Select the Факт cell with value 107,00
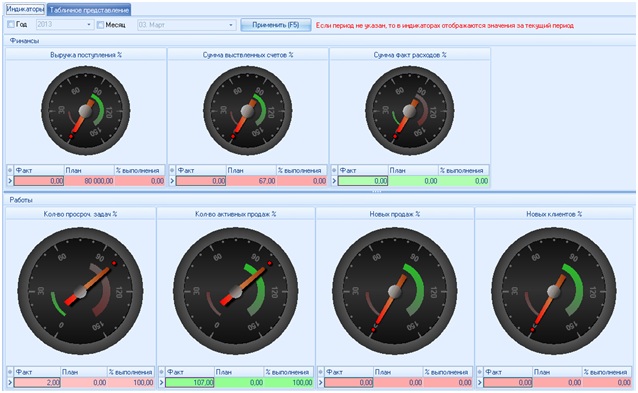The image size is (638, 393). pyautogui.click(x=190, y=382)
